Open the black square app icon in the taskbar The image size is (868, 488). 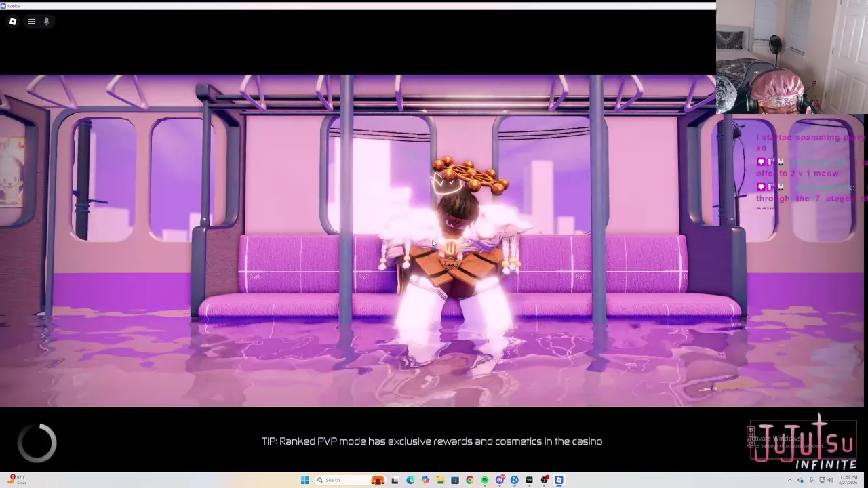[530, 480]
